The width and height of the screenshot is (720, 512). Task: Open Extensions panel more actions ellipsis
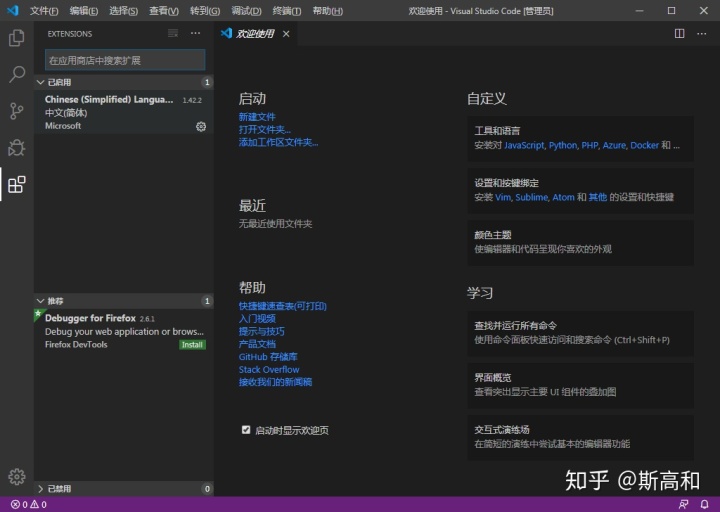(x=196, y=33)
